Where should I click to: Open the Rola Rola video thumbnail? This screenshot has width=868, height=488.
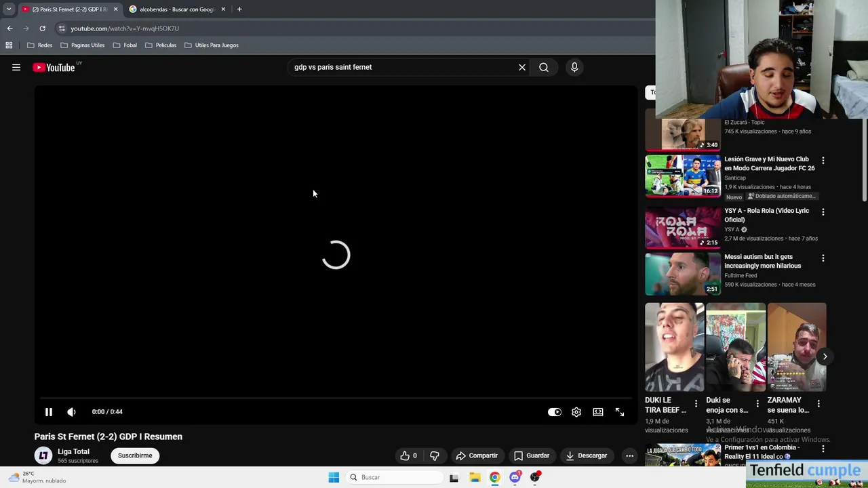coord(683,227)
